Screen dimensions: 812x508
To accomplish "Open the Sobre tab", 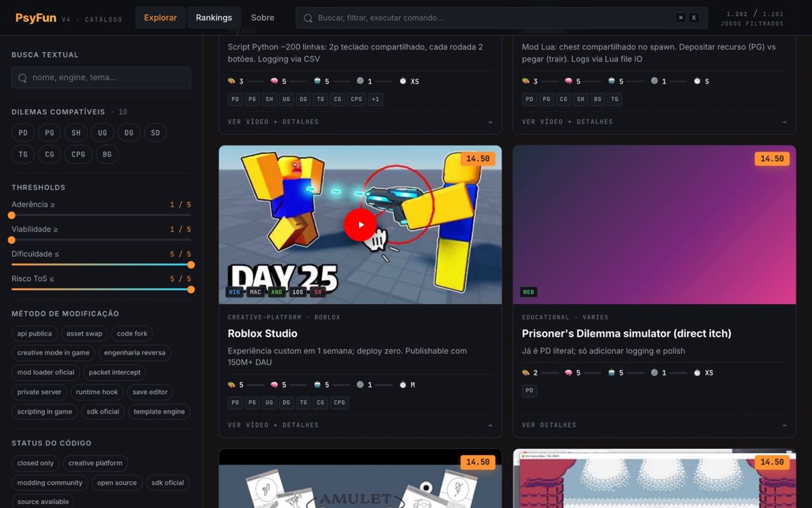I will pyautogui.click(x=263, y=18).
